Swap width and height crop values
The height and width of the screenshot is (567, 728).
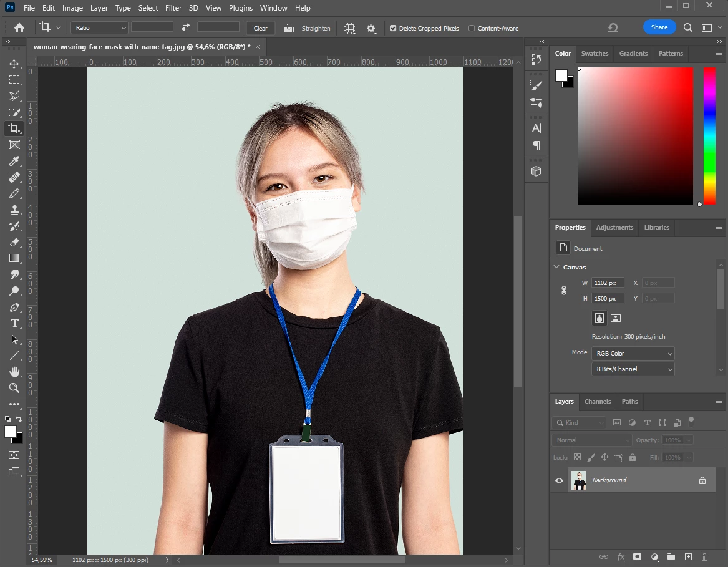pyautogui.click(x=185, y=27)
